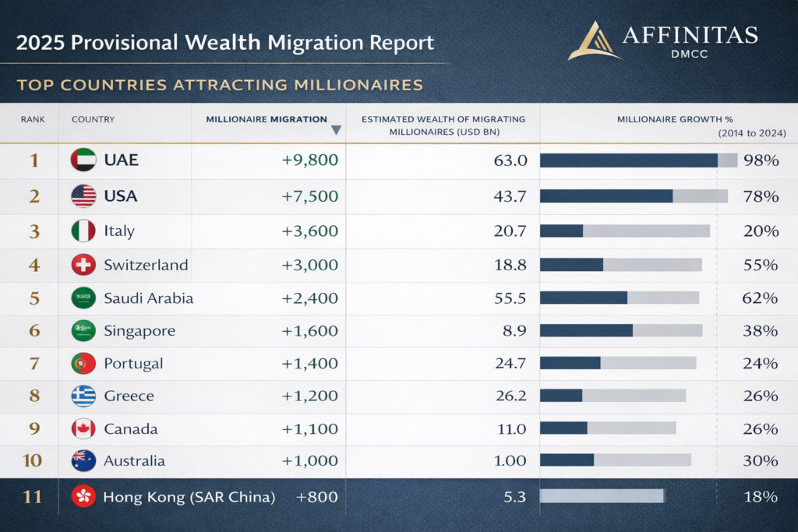
Task: Click the Greece flag icon
Action: [83, 396]
